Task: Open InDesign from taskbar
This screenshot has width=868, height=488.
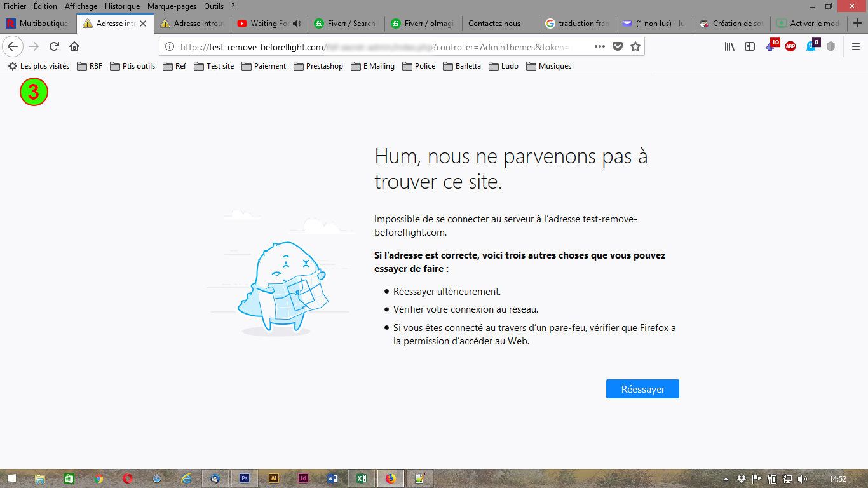Action: pos(303,478)
